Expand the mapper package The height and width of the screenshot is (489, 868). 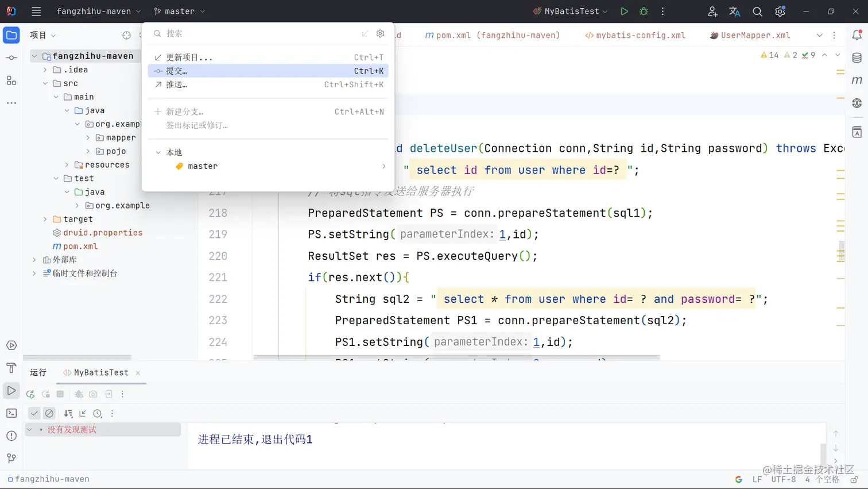[88, 138]
